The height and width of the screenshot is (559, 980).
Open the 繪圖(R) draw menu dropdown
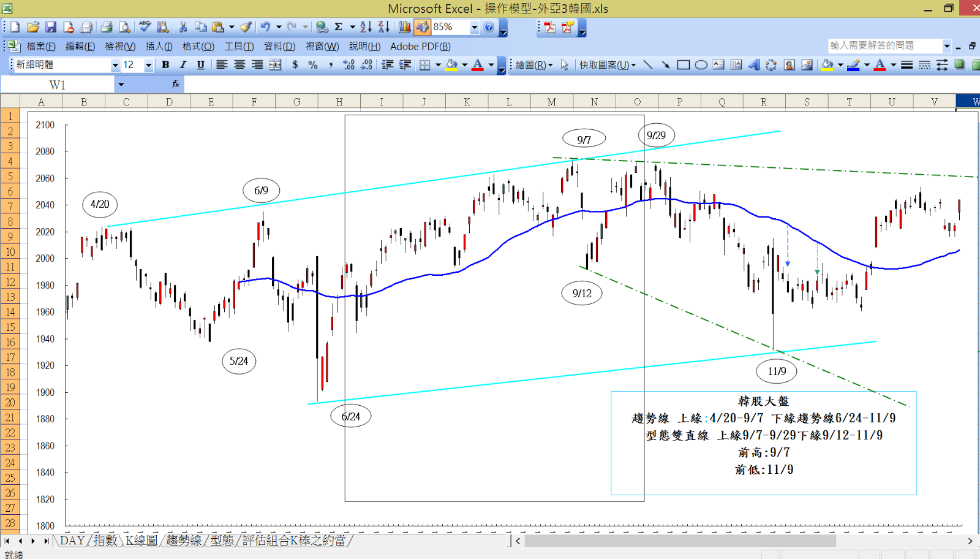534,65
